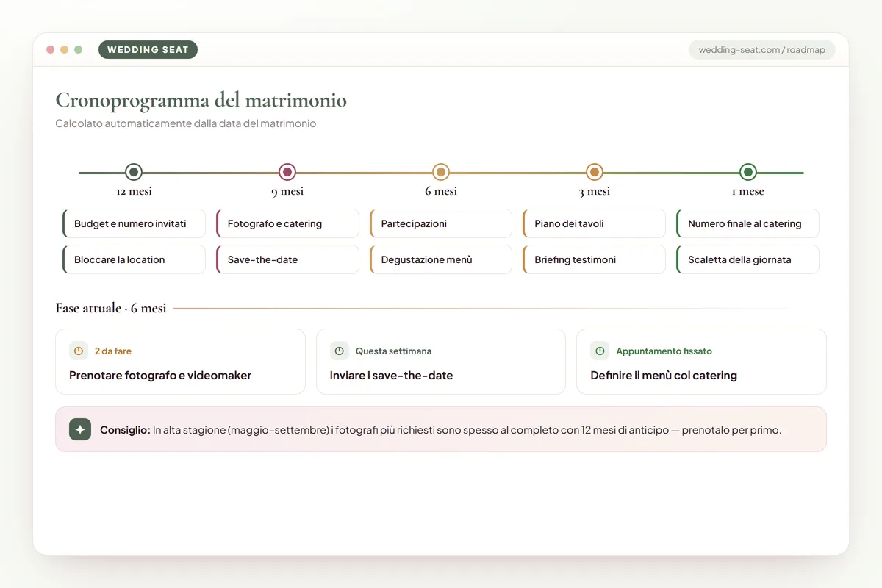
Task: Click the 2 da fare label
Action: (113, 351)
